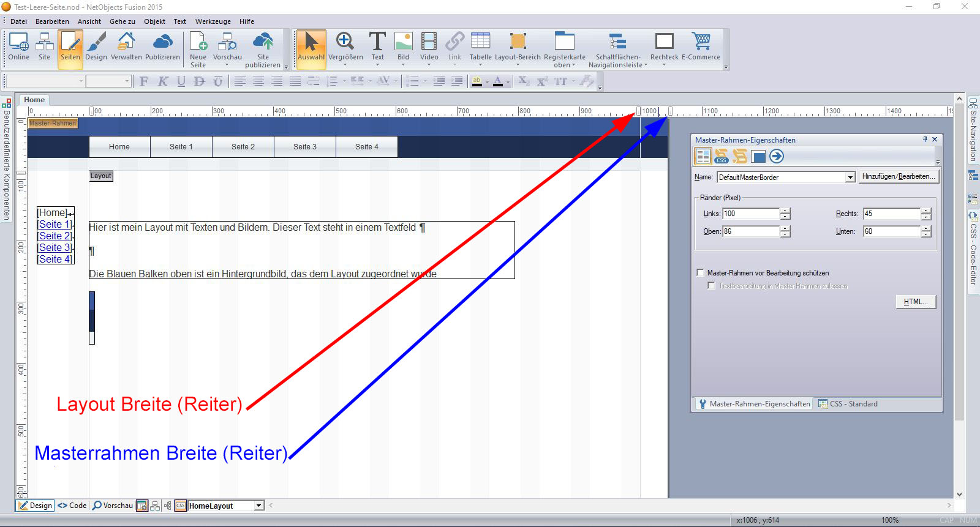Image resolution: width=980 pixels, height=527 pixels.
Task: Open the Werkzeuge menu
Action: coord(213,21)
